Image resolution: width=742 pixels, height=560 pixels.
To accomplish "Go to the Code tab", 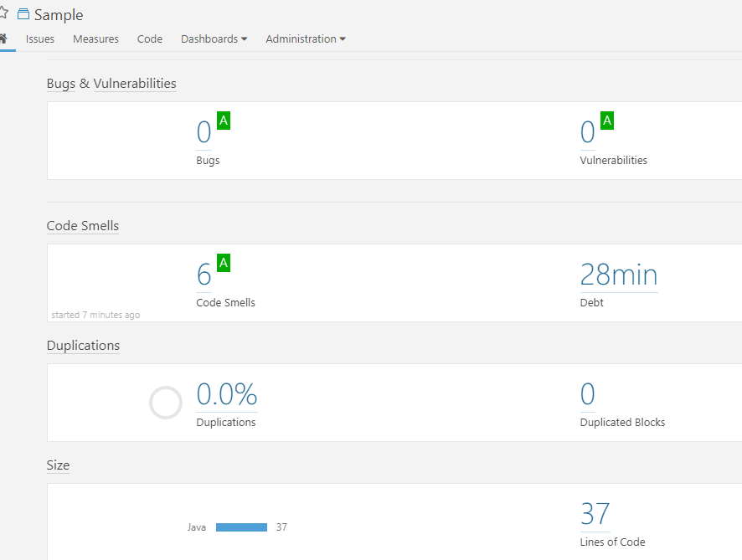I will click(150, 39).
